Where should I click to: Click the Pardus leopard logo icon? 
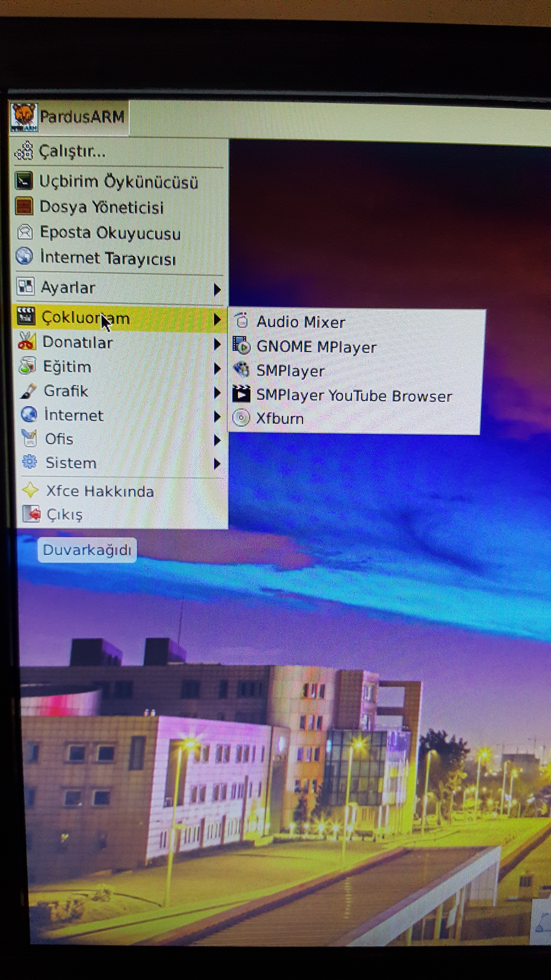(x=24, y=117)
